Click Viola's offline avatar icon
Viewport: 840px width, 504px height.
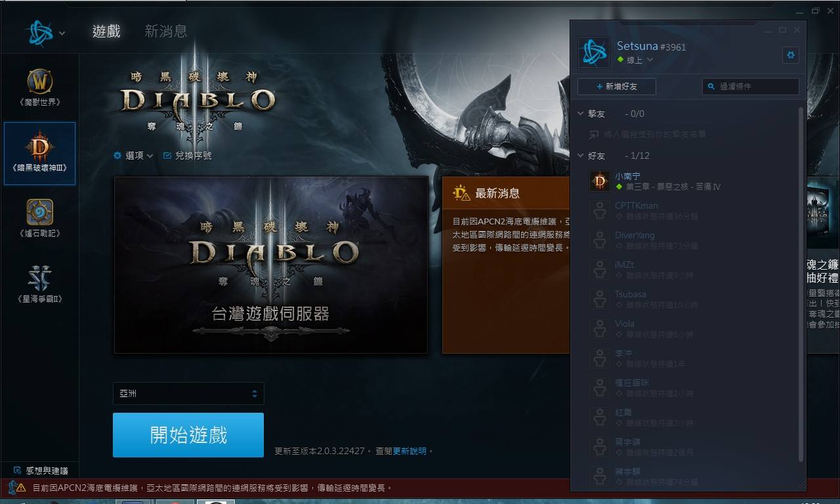point(599,329)
